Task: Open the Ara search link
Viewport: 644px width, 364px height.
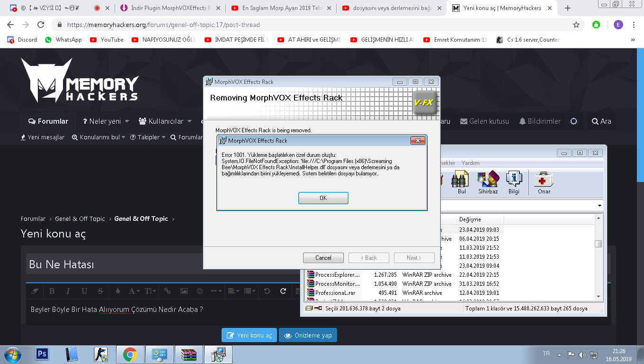Action: coord(601,121)
